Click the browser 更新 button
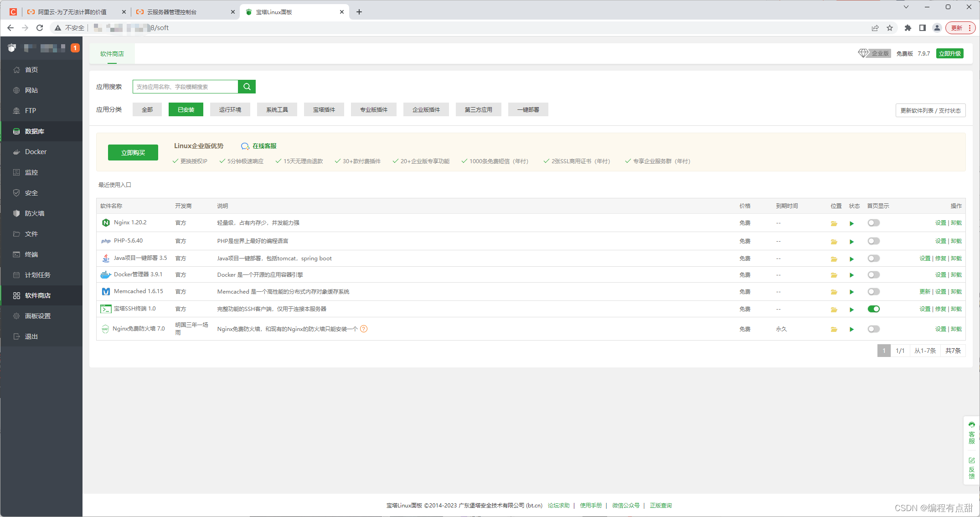The image size is (980, 517). (960, 28)
